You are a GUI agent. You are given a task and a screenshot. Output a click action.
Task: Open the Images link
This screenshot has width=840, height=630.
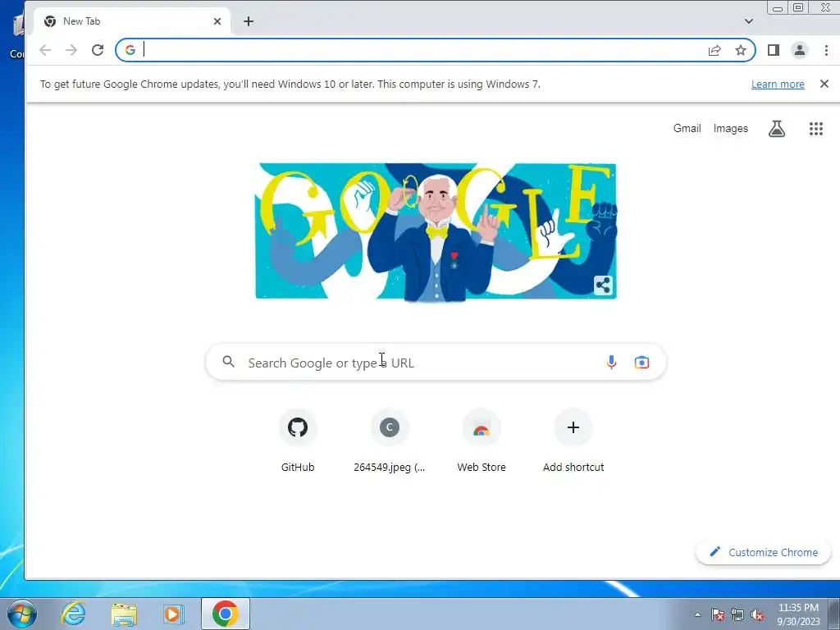730,129
